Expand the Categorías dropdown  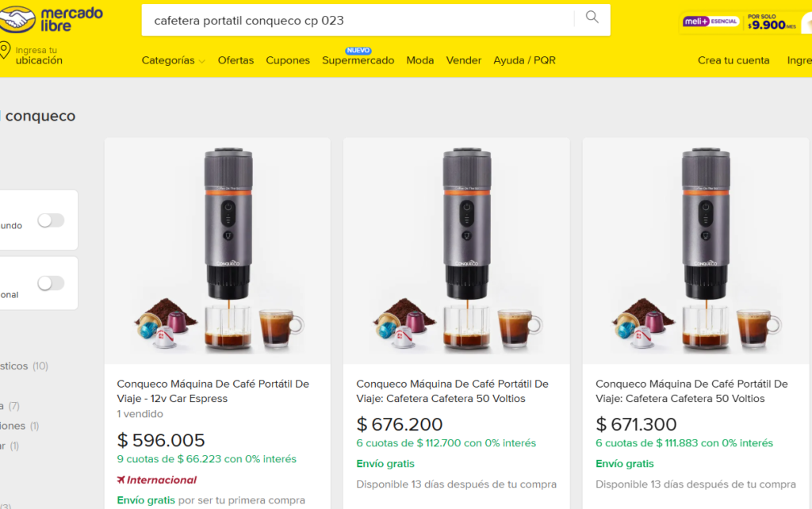pyautogui.click(x=173, y=60)
